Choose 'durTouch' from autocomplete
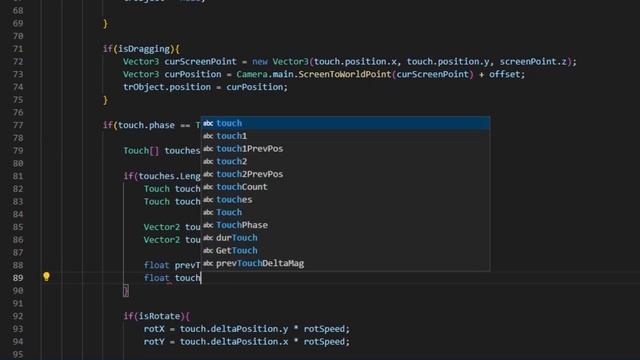Viewport: 640px width, 360px height. tap(345, 238)
